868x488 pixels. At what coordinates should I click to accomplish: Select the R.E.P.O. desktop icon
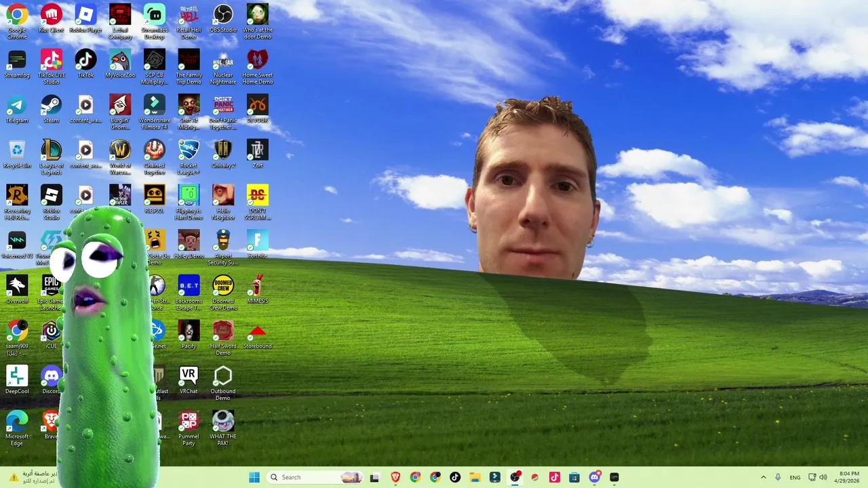[x=155, y=199]
